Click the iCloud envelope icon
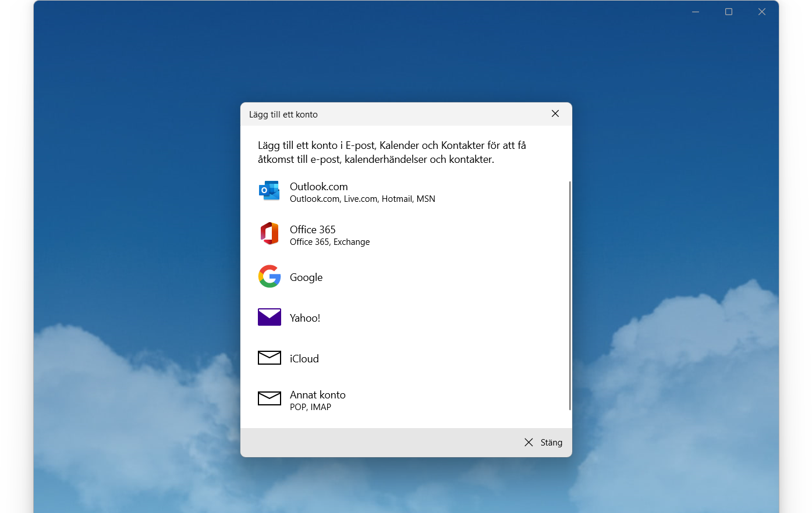 pos(269,357)
